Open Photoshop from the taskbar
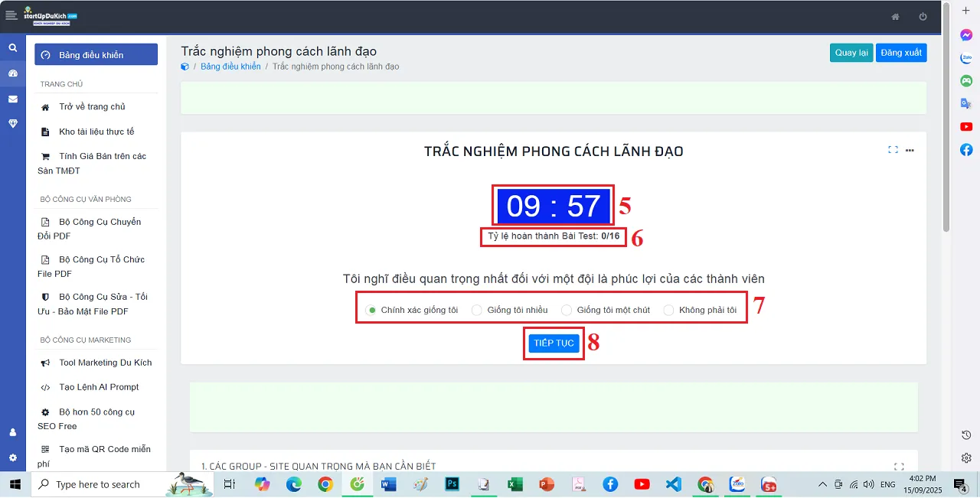980x498 pixels. (452, 484)
